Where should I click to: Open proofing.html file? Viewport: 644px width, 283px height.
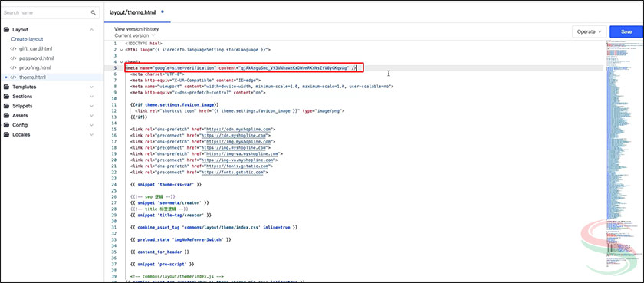click(x=35, y=67)
